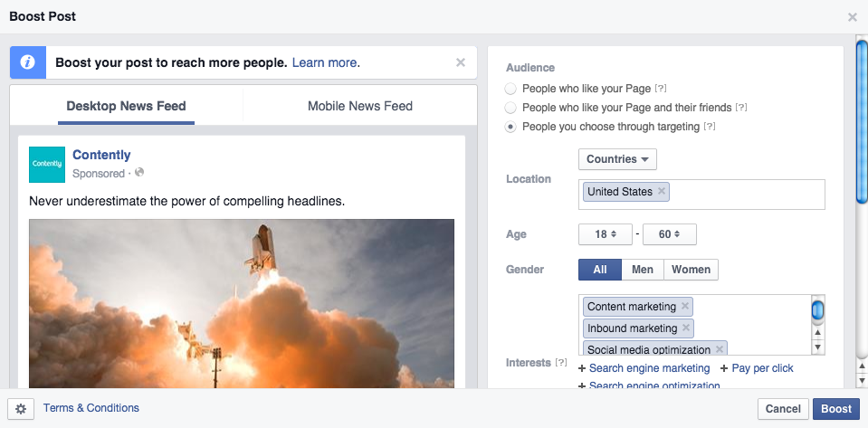
Task: Click the gear settings icon at bottom left
Action: [21, 409]
